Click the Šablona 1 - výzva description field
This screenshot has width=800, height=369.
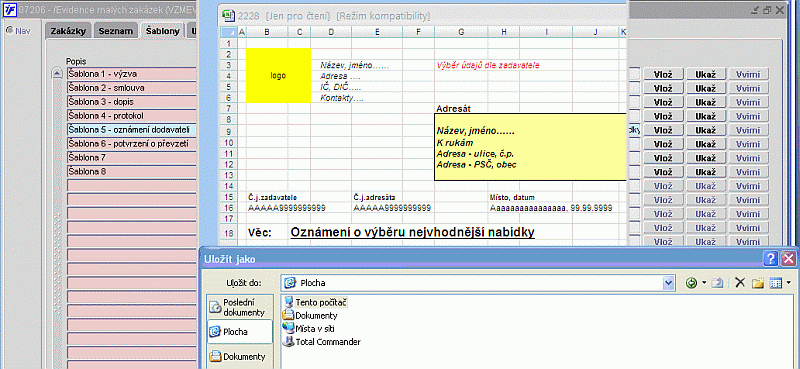pos(132,74)
